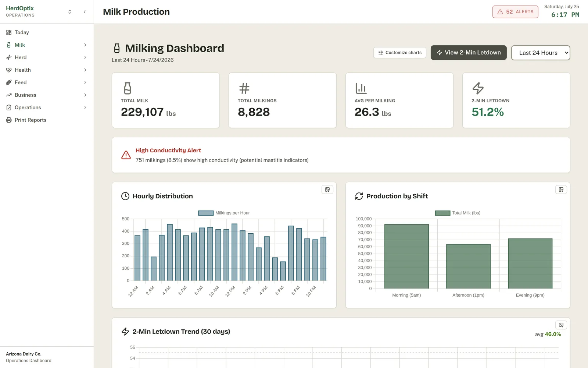Click the 751 milkings conductivity message
Viewport: 588px width, 368px height.
point(222,160)
